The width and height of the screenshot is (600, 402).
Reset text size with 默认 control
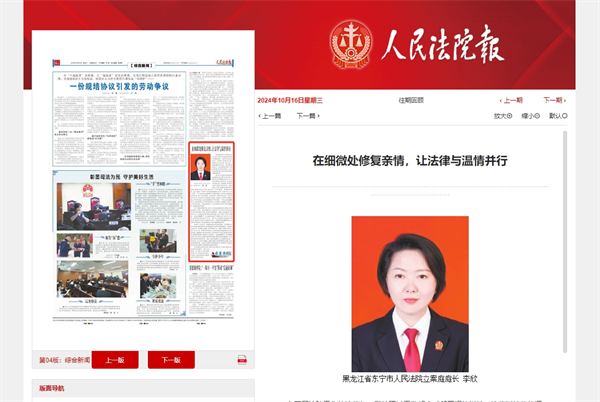tap(558, 116)
